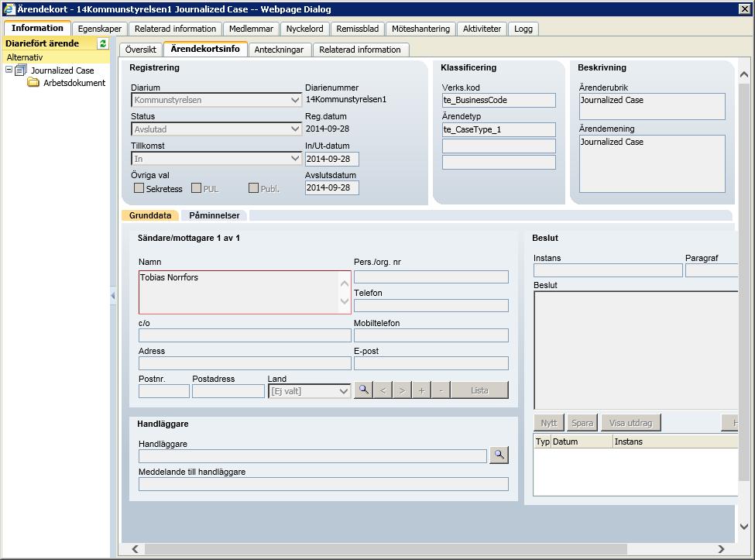Click the Nytt button under Beslut
This screenshot has width=755, height=560.
[548, 423]
